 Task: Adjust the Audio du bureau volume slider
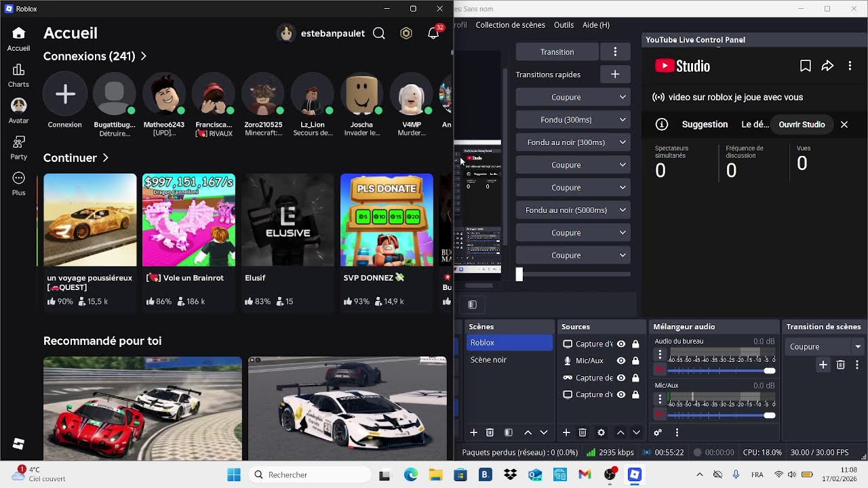click(722, 371)
